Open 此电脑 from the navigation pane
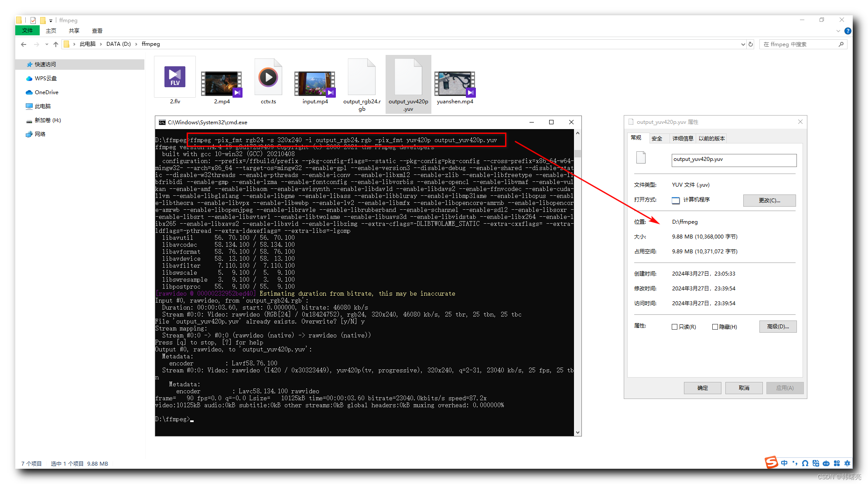 42,106
